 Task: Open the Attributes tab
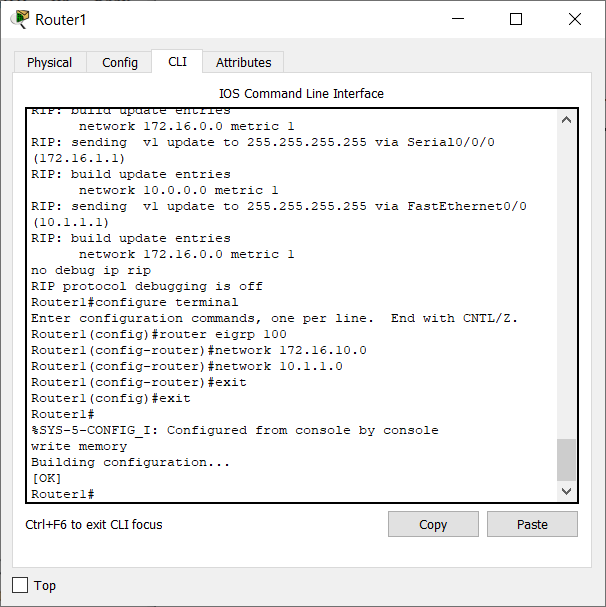point(244,62)
